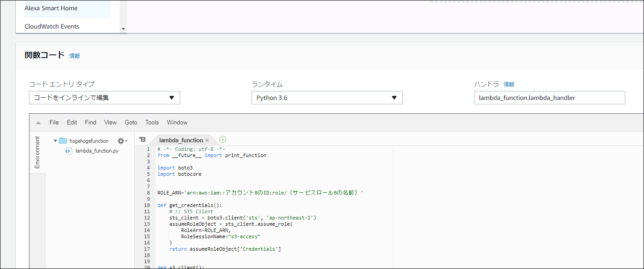Close the lambda_function editor tab
Screen dimensions: 644x269
tap(207, 140)
